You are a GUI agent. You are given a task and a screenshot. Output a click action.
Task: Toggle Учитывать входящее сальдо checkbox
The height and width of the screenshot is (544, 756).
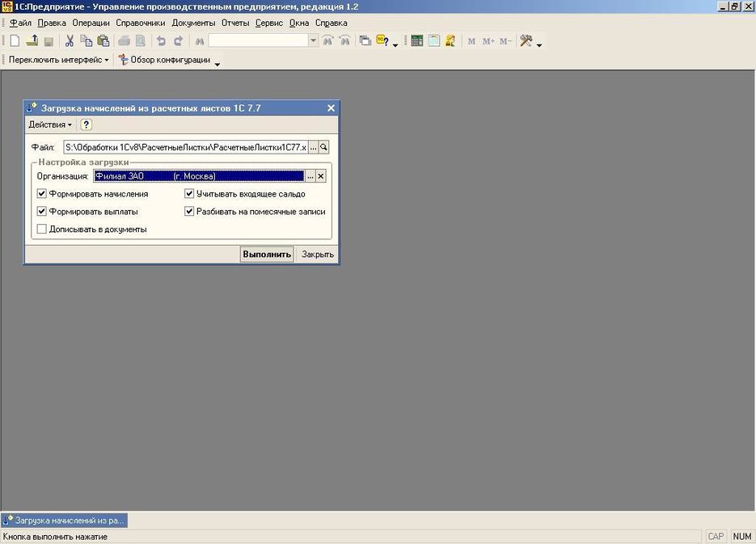click(189, 194)
